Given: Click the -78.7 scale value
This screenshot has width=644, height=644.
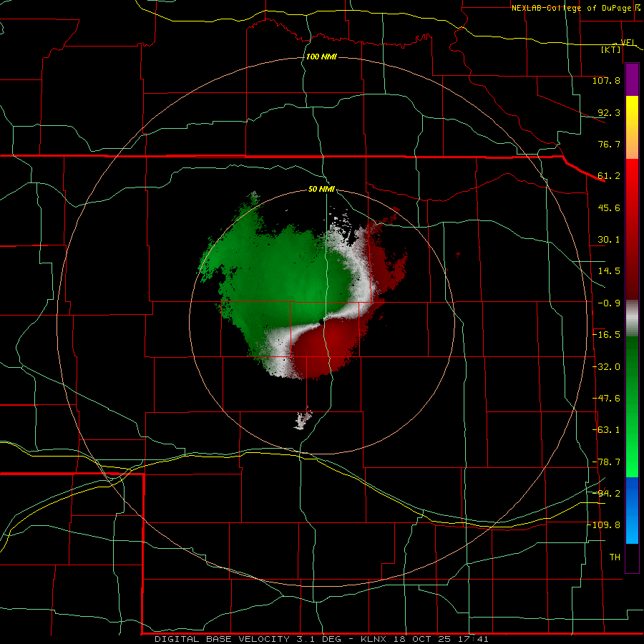Looking at the screenshot, I should [x=606, y=462].
